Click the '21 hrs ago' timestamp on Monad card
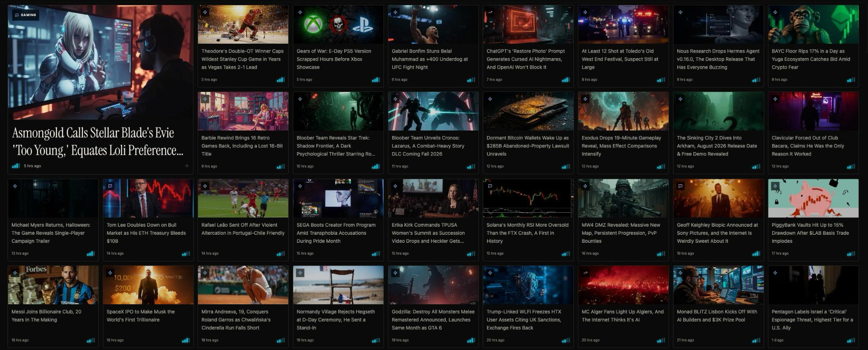 click(685, 340)
